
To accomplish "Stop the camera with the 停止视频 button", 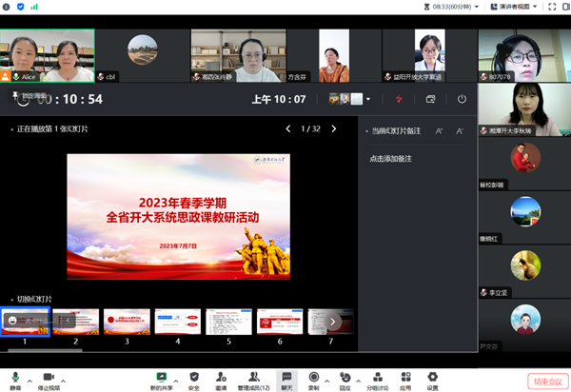I will coord(49,381).
